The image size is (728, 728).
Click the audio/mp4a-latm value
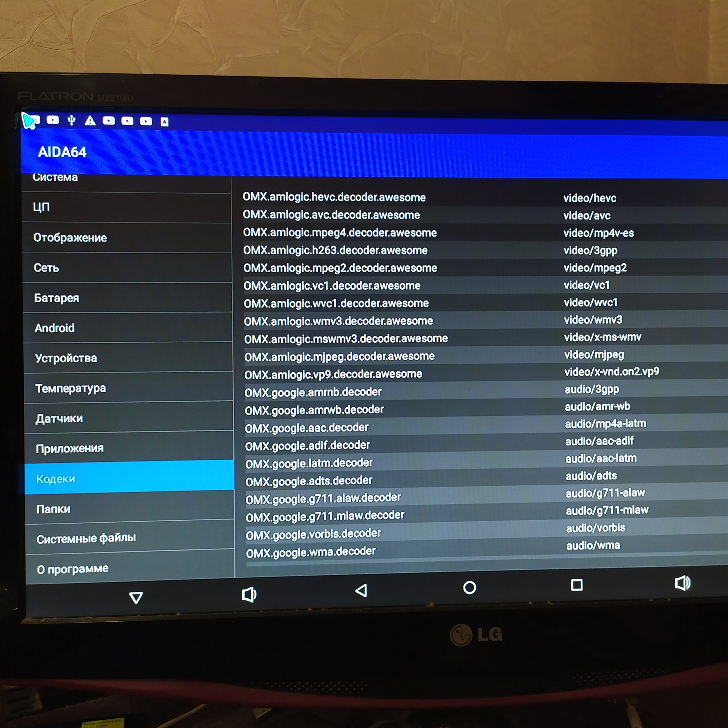(605, 423)
